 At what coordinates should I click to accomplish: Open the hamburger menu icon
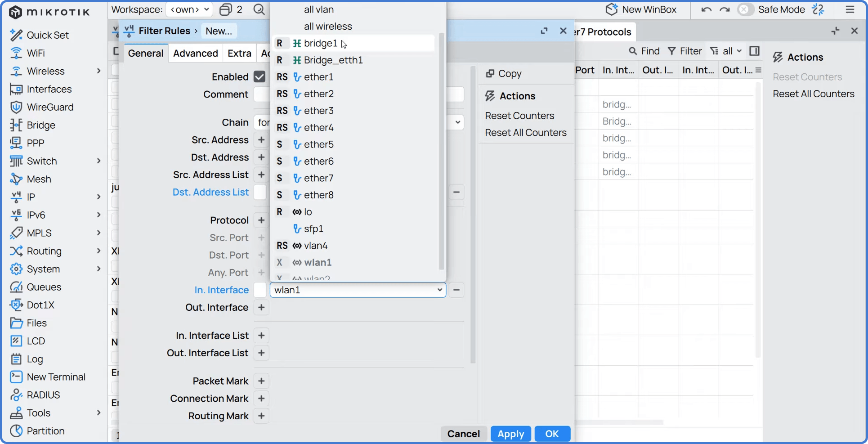(x=850, y=9)
